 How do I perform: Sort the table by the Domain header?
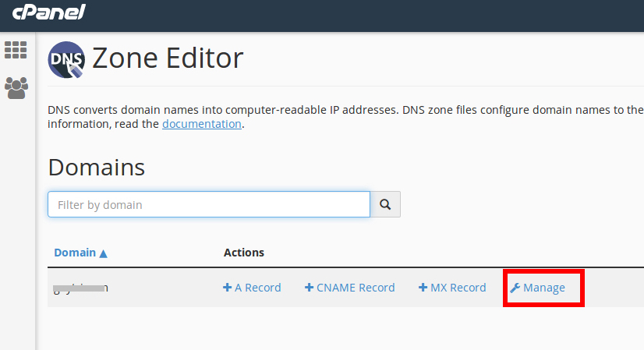pos(75,253)
